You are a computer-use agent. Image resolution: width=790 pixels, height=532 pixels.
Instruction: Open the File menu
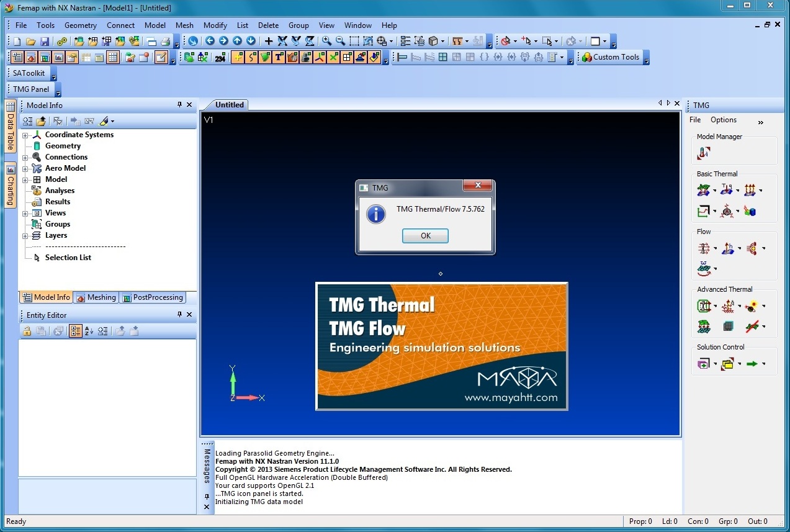21,25
